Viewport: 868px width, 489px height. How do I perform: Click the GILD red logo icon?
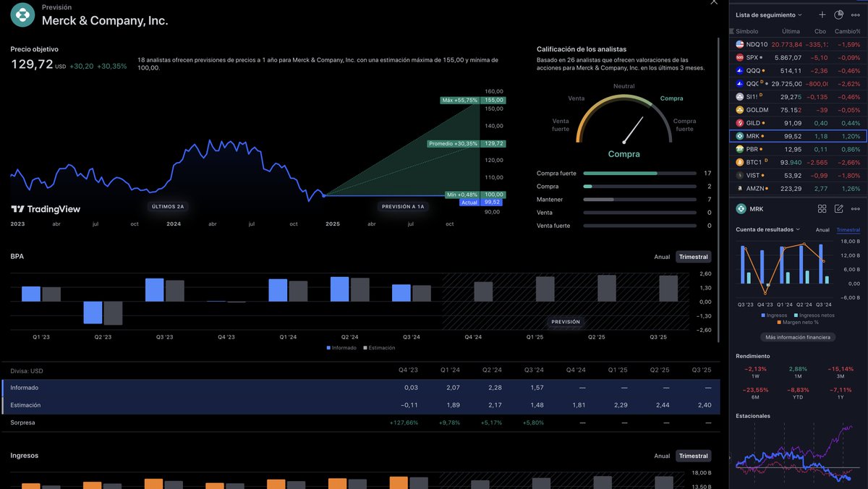pos(739,123)
